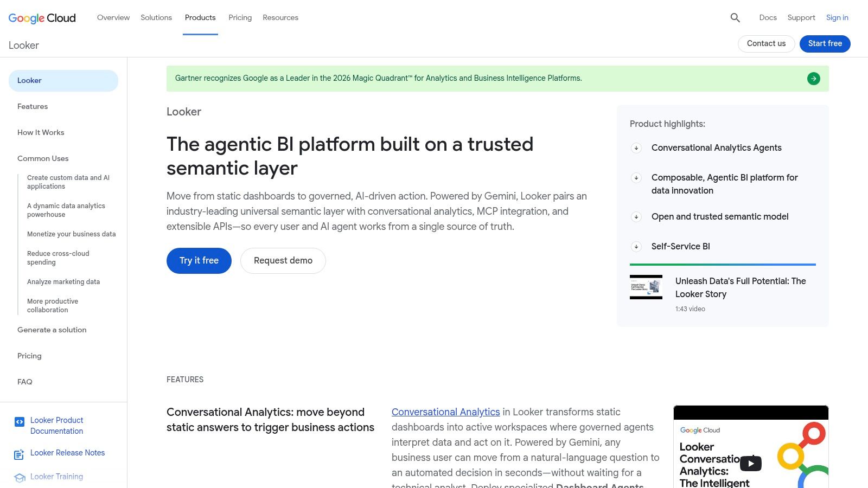Go to Docs link

[x=768, y=17]
